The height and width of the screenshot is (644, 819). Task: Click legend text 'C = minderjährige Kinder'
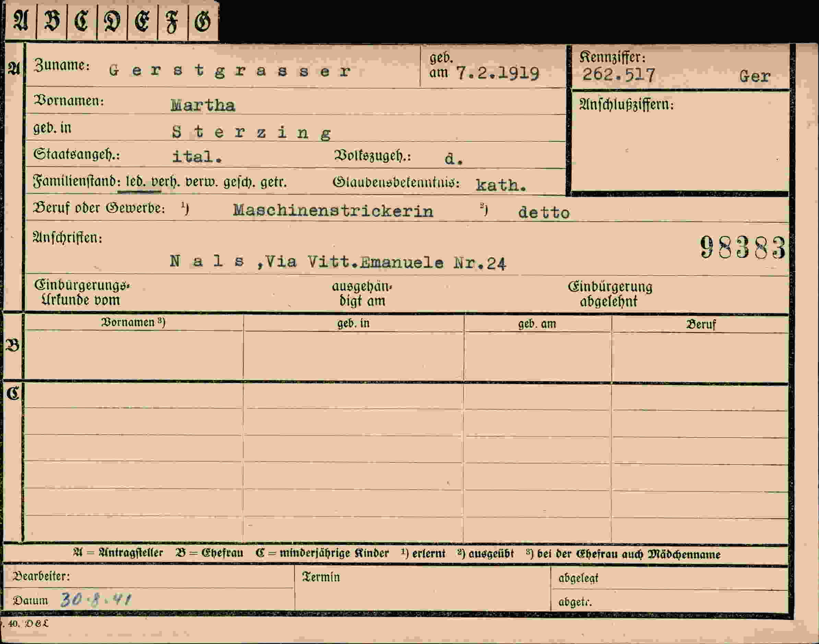(x=322, y=553)
